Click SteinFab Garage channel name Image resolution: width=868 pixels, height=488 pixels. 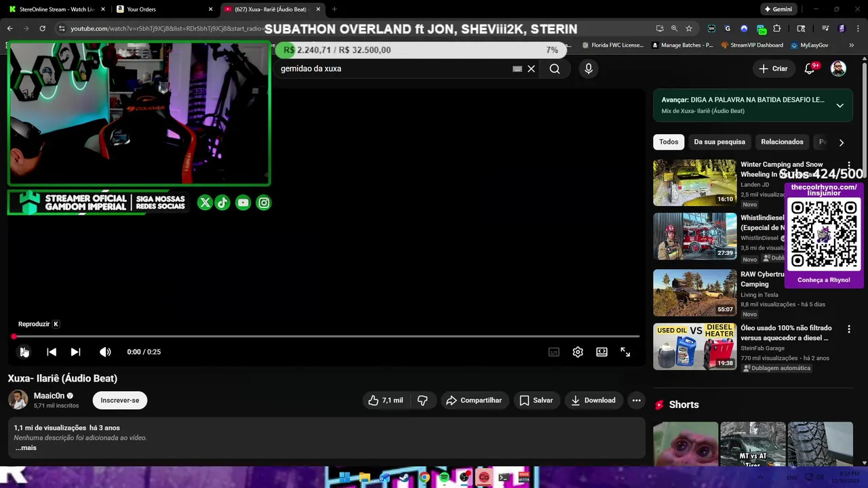762,348
